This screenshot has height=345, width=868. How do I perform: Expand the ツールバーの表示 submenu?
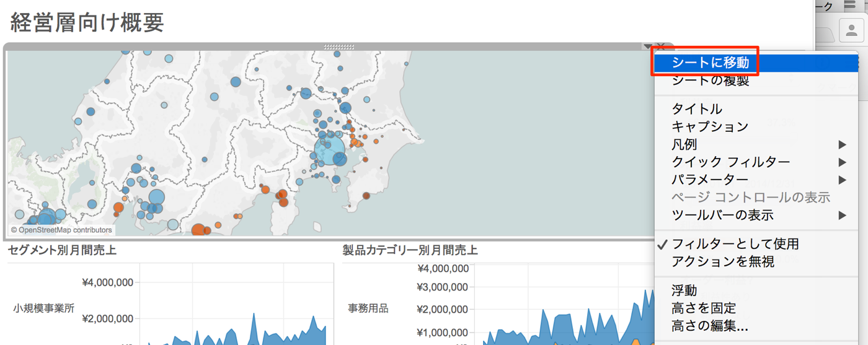722,216
